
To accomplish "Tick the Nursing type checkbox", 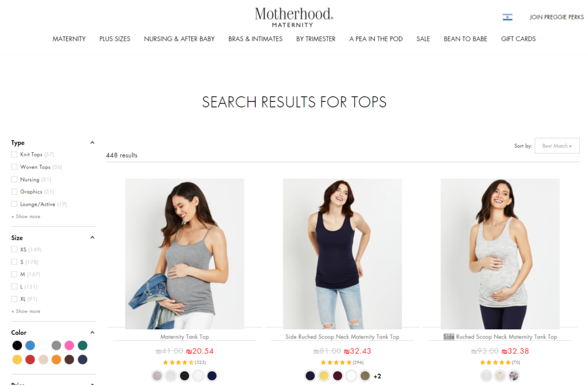I will pos(14,179).
